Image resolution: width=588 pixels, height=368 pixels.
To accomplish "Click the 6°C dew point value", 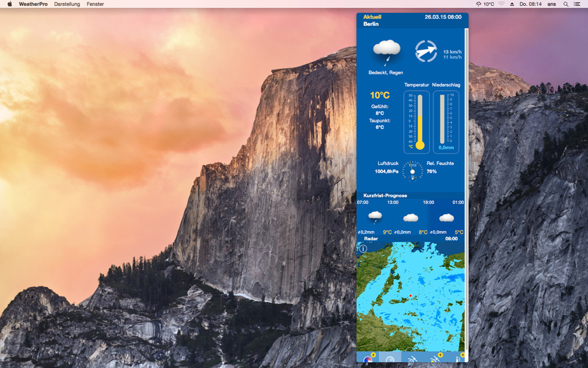I will [x=380, y=127].
